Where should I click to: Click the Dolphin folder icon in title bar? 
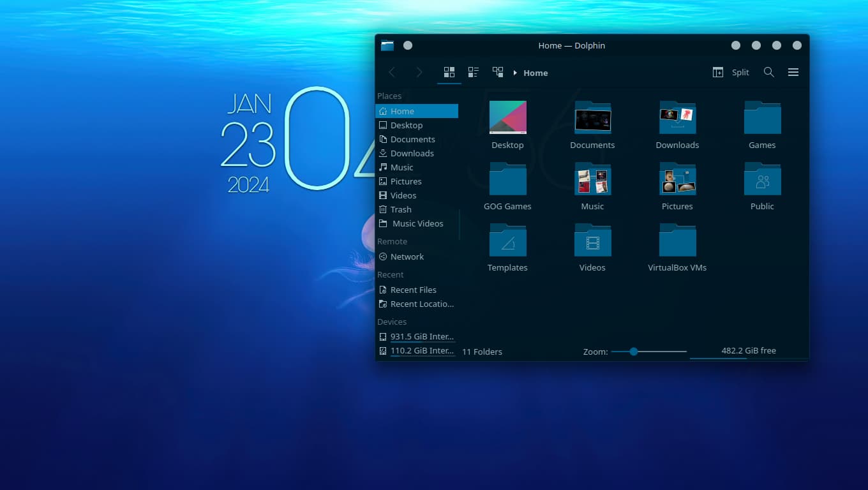point(387,45)
